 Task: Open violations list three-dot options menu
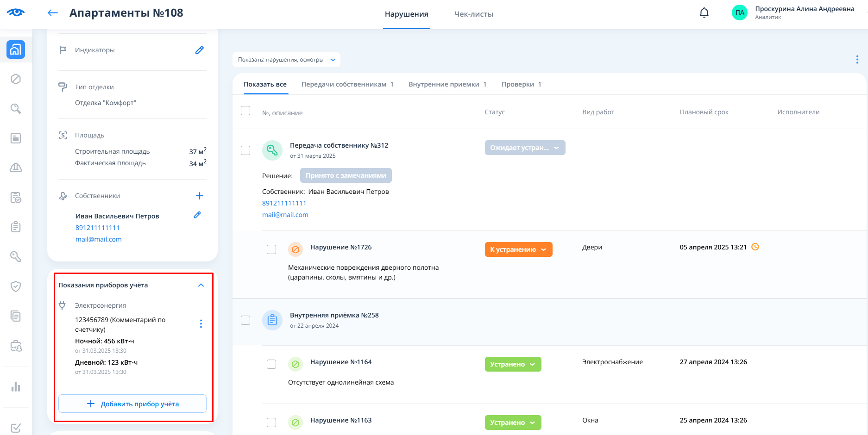pyautogui.click(x=857, y=60)
